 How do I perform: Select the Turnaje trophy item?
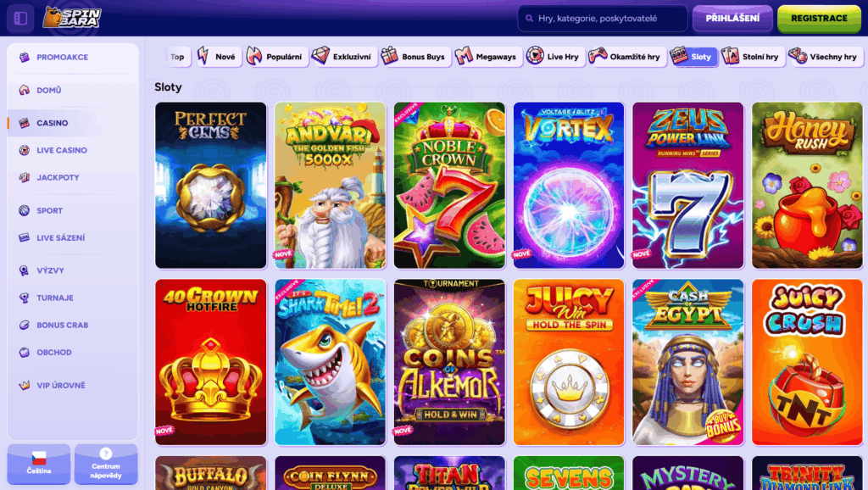pos(73,298)
